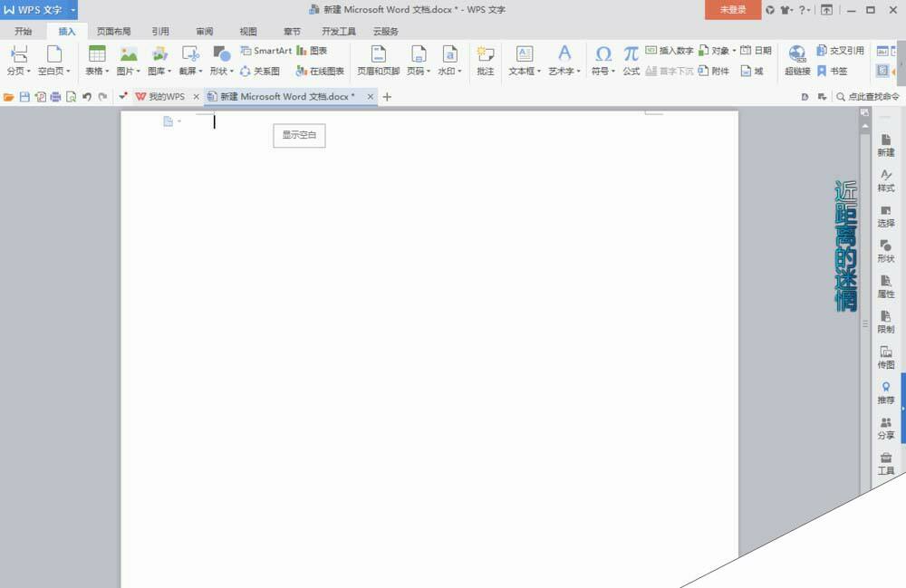
Task: Select the screenshot tool (截屏)
Action: pyautogui.click(x=190, y=60)
